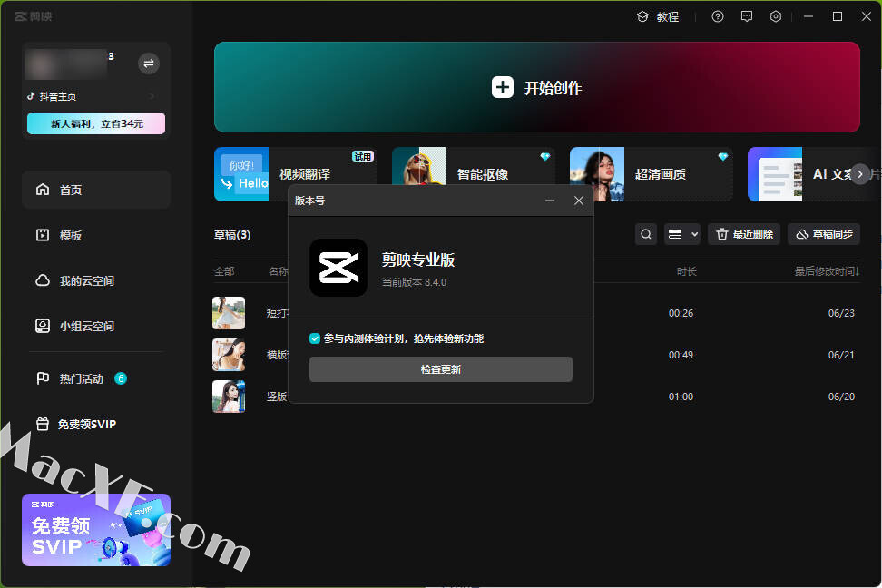Open the draft thumbnail with 01:00 duration
Image resolution: width=882 pixels, height=588 pixels.
coord(229,397)
